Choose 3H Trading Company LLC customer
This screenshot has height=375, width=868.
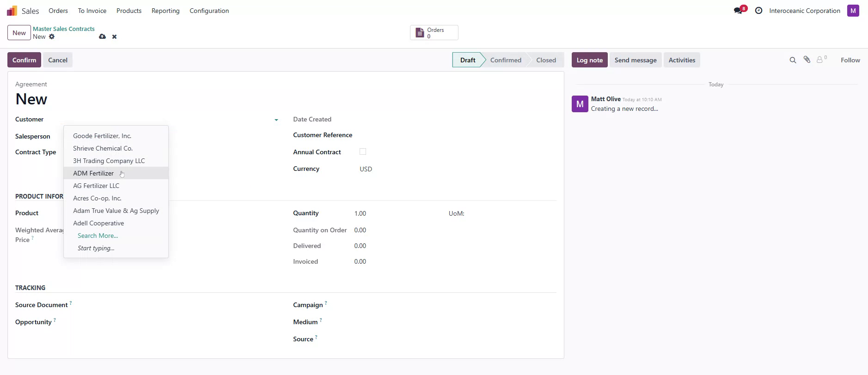[116, 161]
